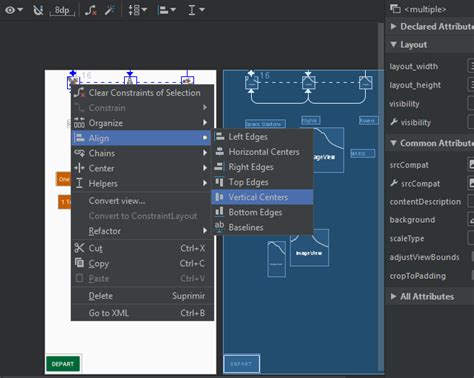Select Cut from context menu

[x=142, y=248]
